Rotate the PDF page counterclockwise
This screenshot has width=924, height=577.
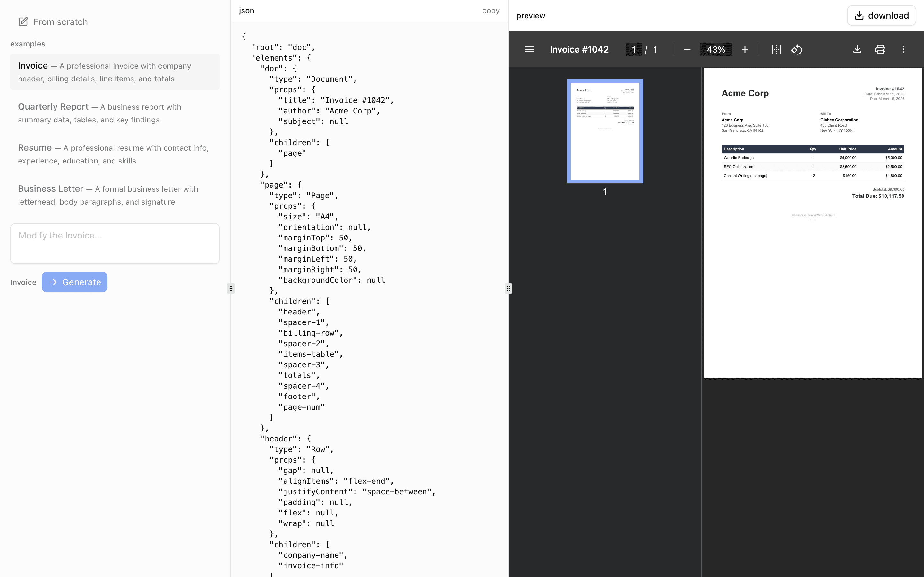coord(797,49)
